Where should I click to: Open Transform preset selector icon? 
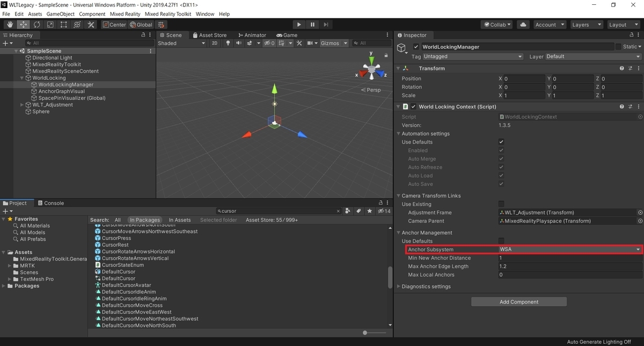(x=631, y=68)
